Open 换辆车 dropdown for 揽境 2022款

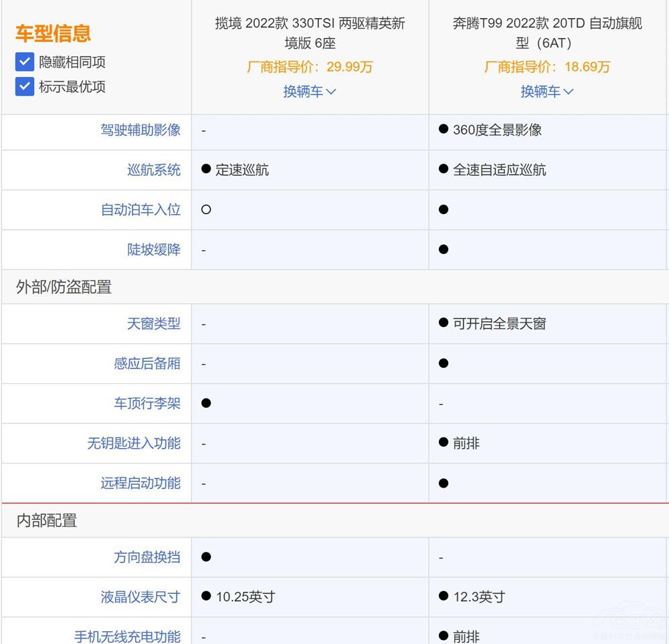click(x=309, y=92)
